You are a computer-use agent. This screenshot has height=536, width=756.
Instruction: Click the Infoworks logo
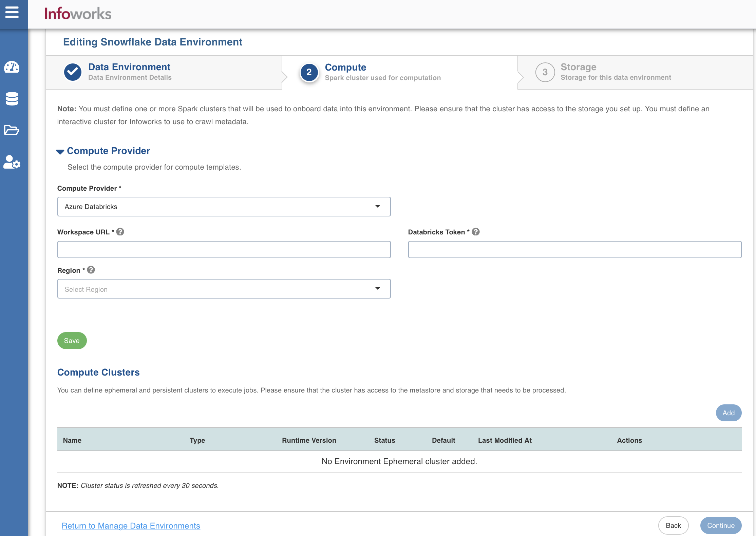[78, 14]
